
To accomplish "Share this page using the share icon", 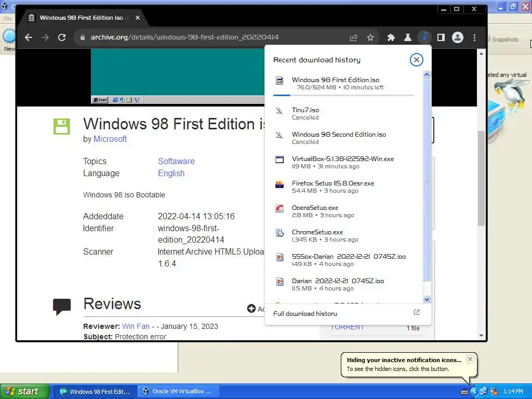I will pos(354,37).
